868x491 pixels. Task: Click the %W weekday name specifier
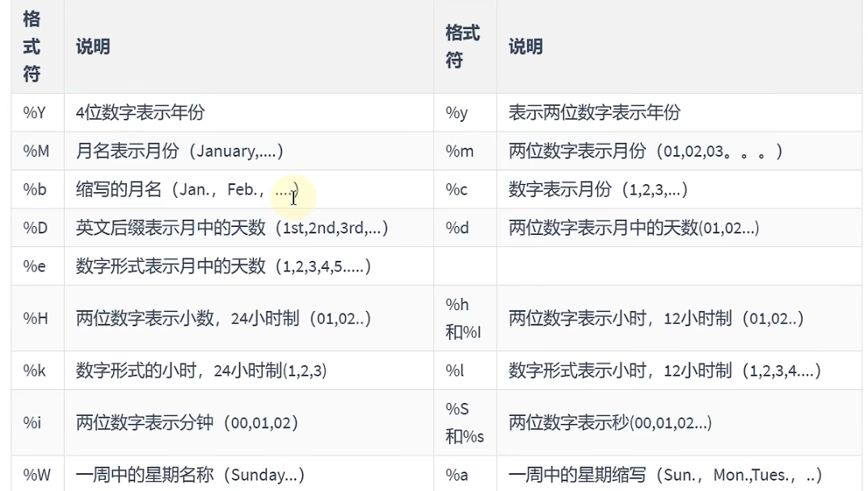tap(36, 475)
